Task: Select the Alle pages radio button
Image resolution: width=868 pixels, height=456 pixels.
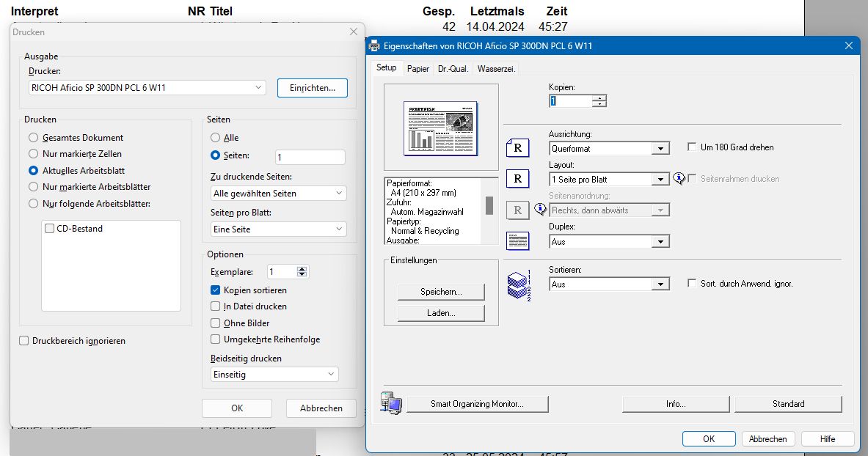Action: [215, 137]
